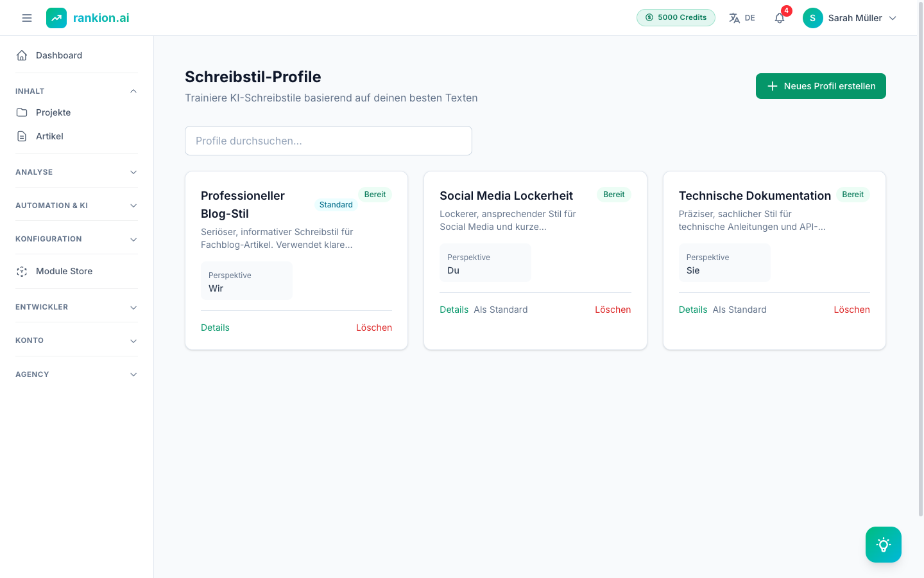The width and height of the screenshot is (924, 578).
Task: Open the Module Store icon entry
Action: tap(22, 271)
